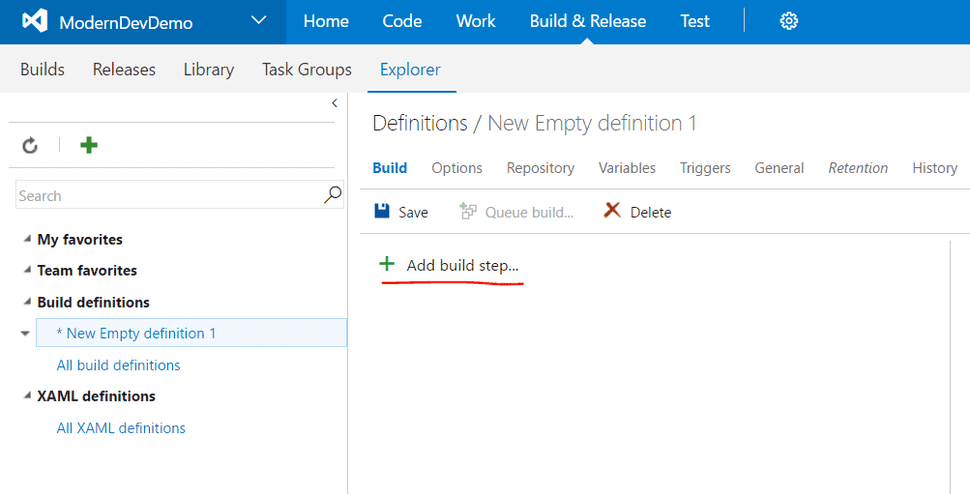The height and width of the screenshot is (494, 970).
Task: Open the ModernDevDemo project dropdown
Action: tap(259, 21)
